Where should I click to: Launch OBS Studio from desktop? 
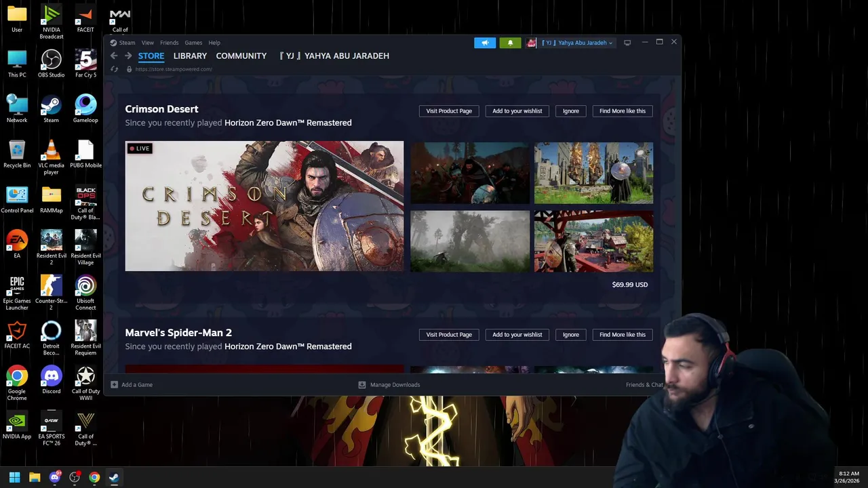(x=51, y=64)
